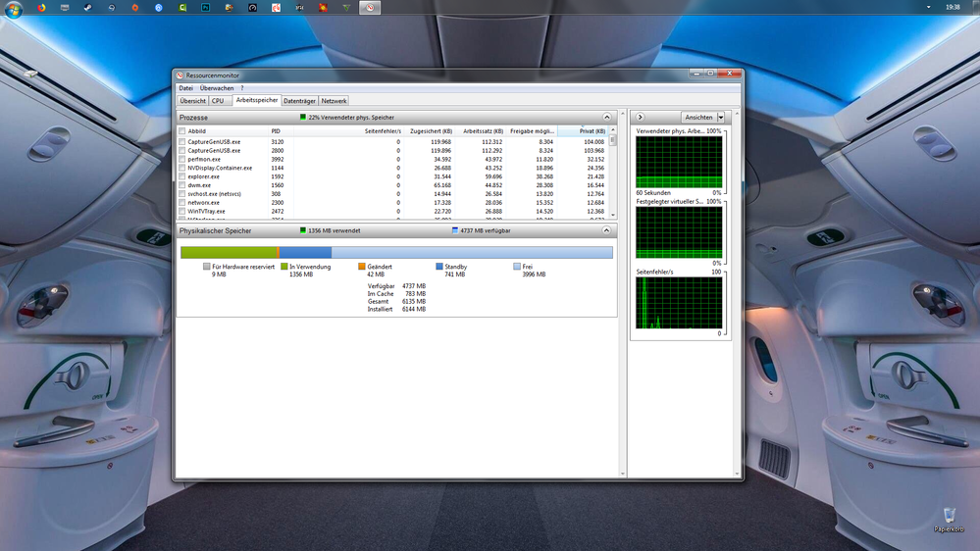
Task: Collapse the Prozesse section chevron
Action: tap(606, 117)
